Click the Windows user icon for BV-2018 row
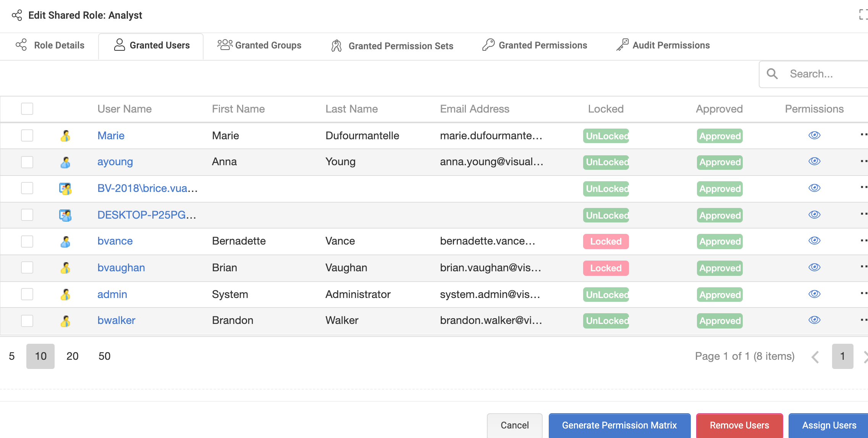Viewport: 868px width, 438px height. [x=65, y=188]
